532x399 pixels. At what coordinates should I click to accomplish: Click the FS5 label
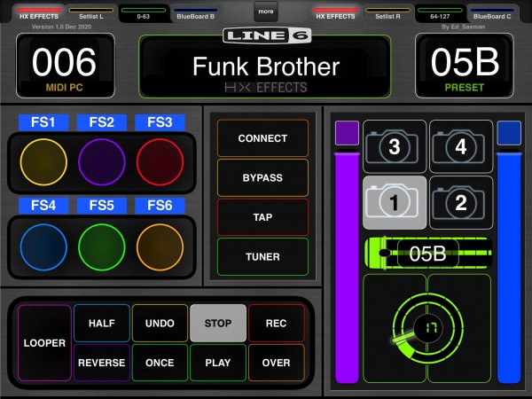102,206
